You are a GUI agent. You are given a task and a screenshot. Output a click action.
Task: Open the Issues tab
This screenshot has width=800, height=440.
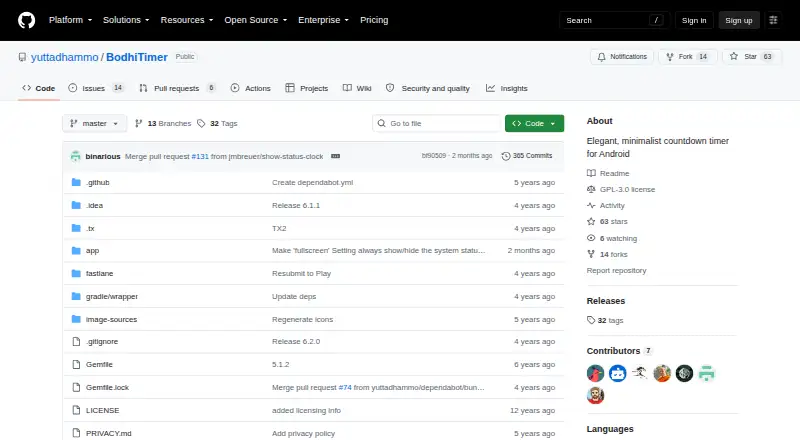pyautogui.click(x=96, y=88)
